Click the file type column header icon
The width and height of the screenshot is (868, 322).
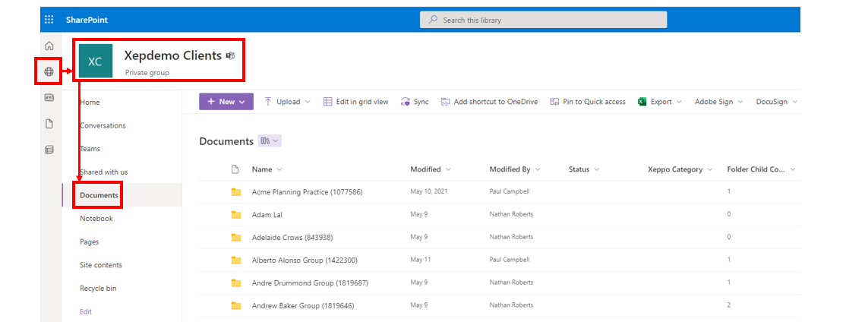[235, 169]
